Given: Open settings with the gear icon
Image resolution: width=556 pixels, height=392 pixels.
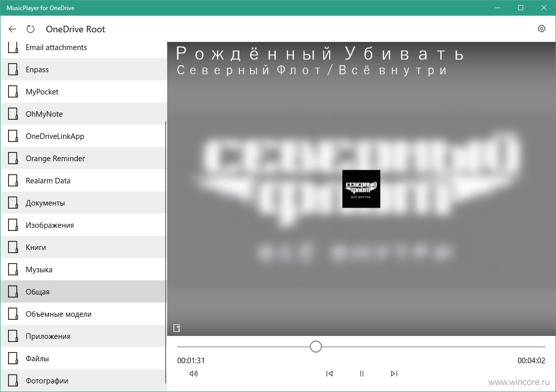Looking at the screenshot, I should pyautogui.click(x=541, y=29).
